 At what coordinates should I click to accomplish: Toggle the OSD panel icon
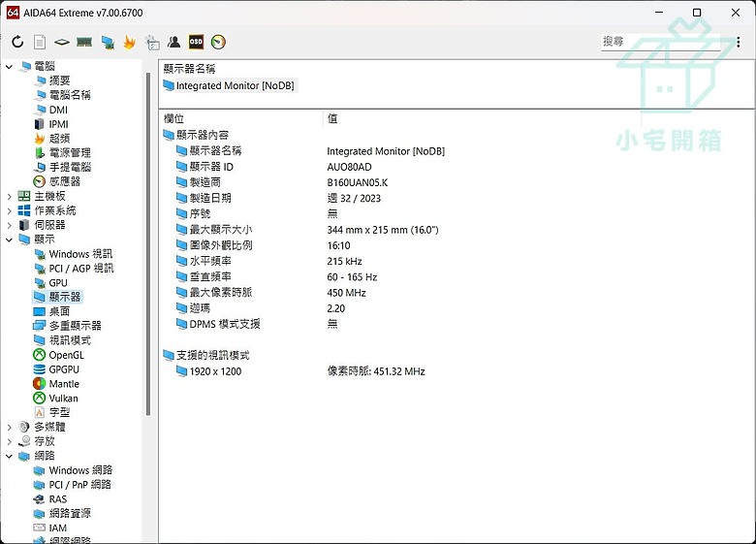(x=196, y=42)
